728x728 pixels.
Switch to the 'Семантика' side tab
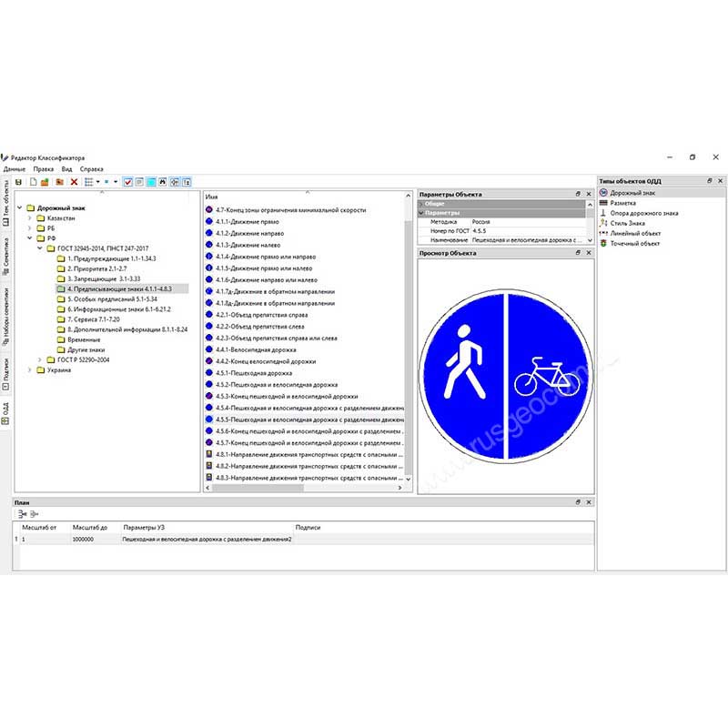point(5,258)
